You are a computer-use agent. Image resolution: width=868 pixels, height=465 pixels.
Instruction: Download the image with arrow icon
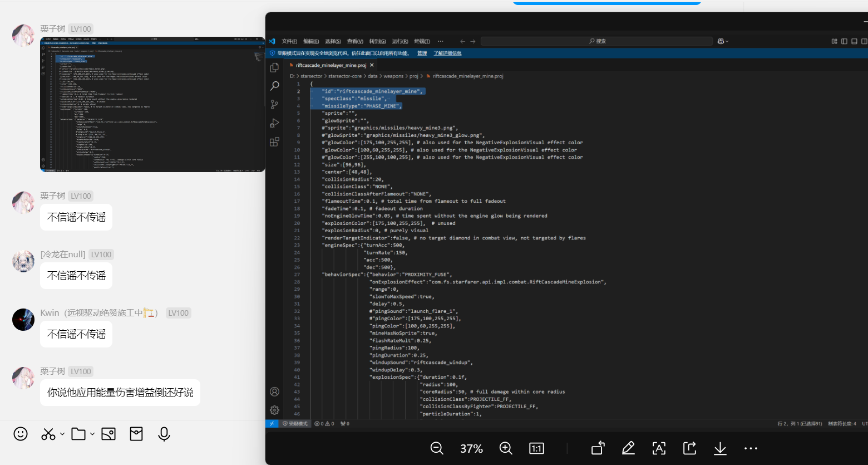point(720,448)
